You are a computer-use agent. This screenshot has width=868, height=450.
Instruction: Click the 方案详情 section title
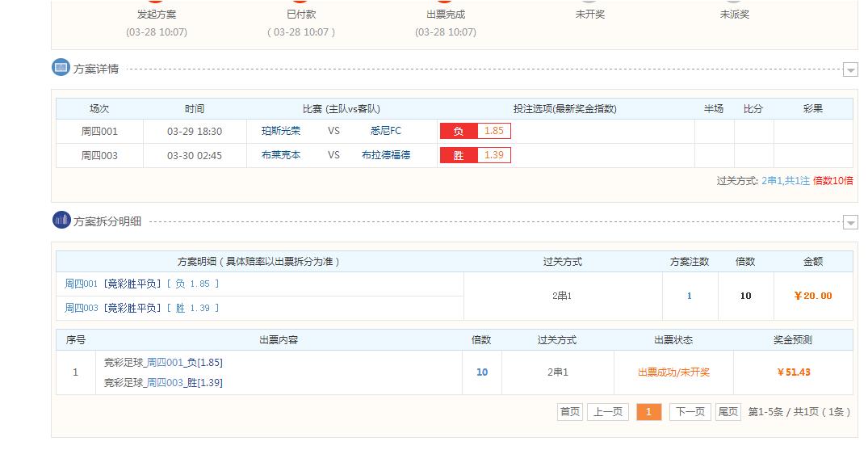(96, 69)
